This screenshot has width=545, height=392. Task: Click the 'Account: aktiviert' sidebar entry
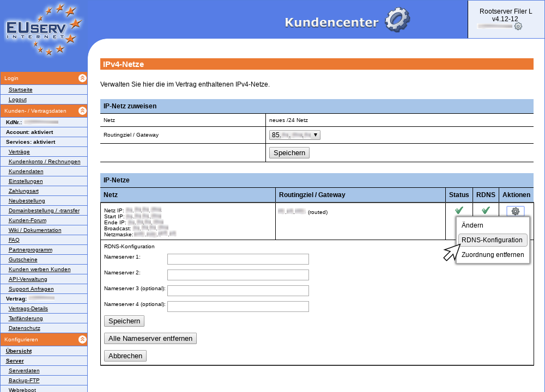tap(29, 132)
